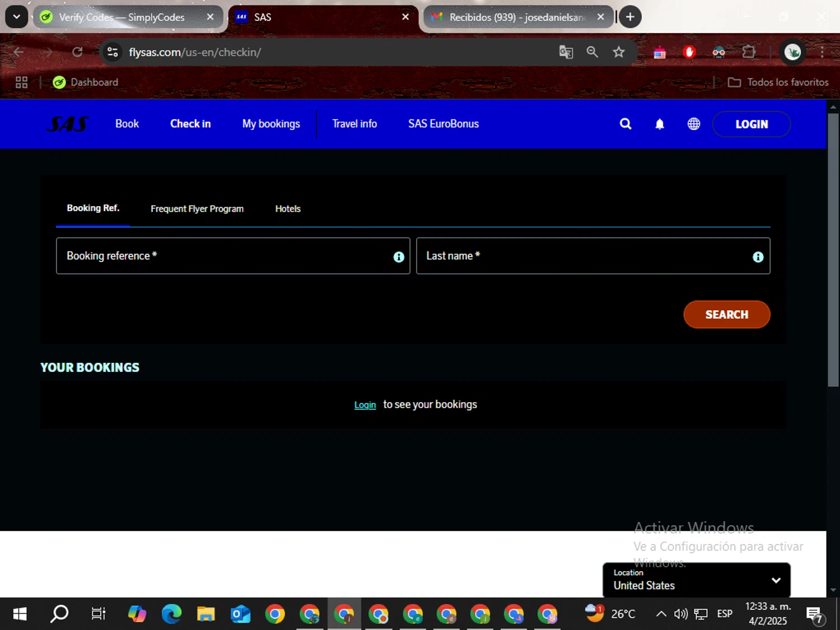Open Todos los favoritos folder
Screen dimensions: 840x630
click(778, 82)
